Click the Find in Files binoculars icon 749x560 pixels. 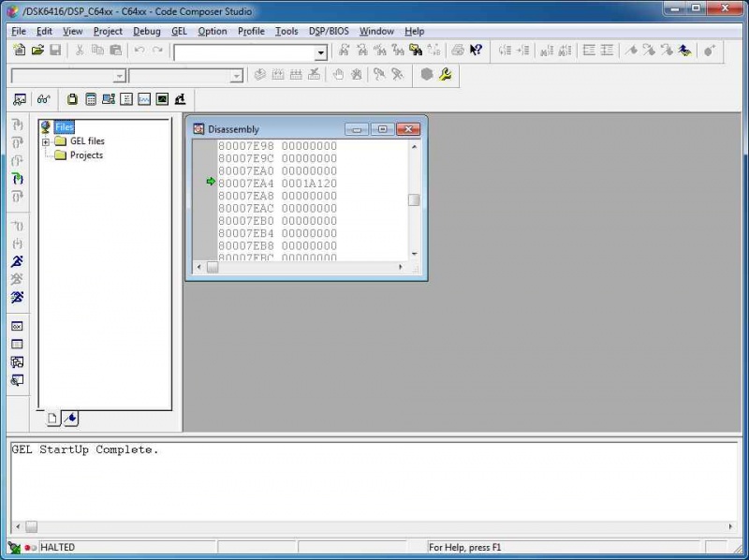(416, 51)
